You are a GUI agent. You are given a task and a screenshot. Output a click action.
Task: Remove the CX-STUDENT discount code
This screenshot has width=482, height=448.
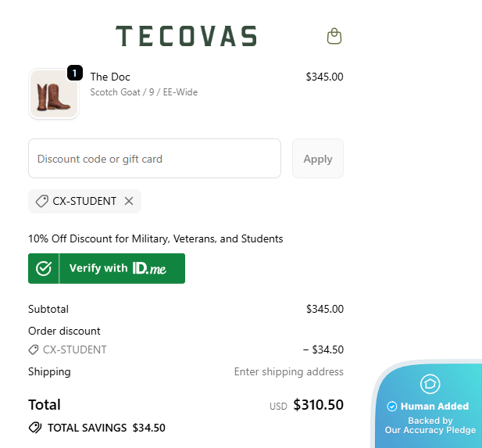tap(129, 201)
